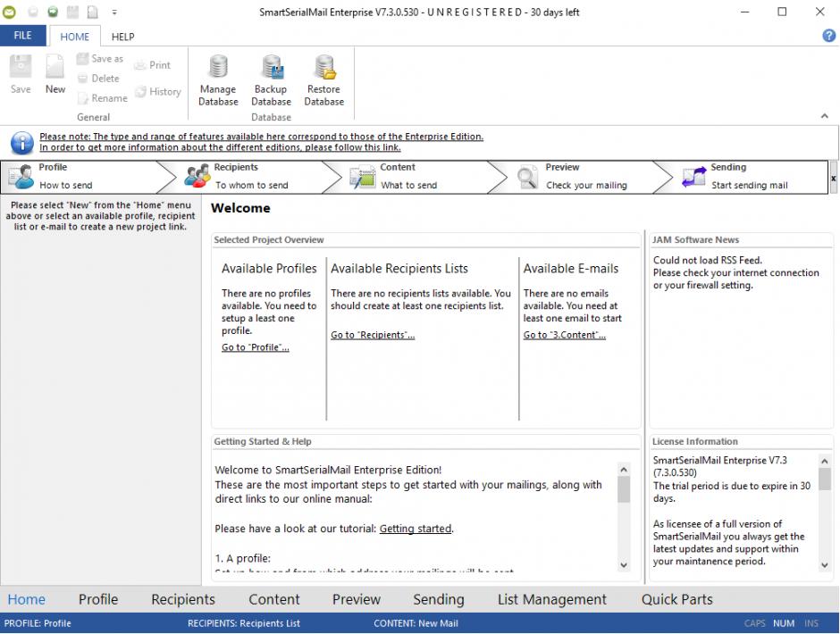
Task: Click the JAM Software News header
Action: tap(695, 240)
